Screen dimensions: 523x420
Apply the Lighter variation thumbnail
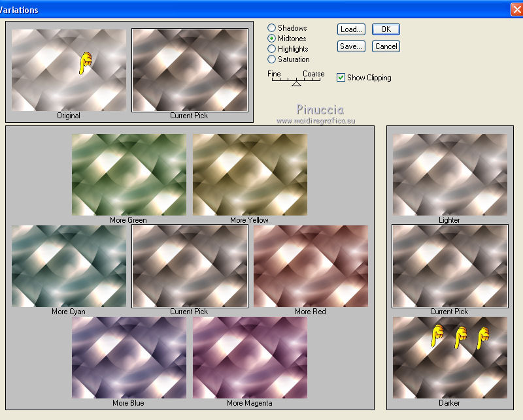pos(450,174)
